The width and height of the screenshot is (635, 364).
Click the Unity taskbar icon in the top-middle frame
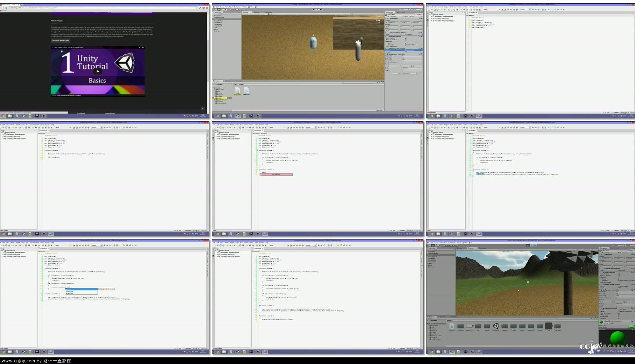(237, 116)
